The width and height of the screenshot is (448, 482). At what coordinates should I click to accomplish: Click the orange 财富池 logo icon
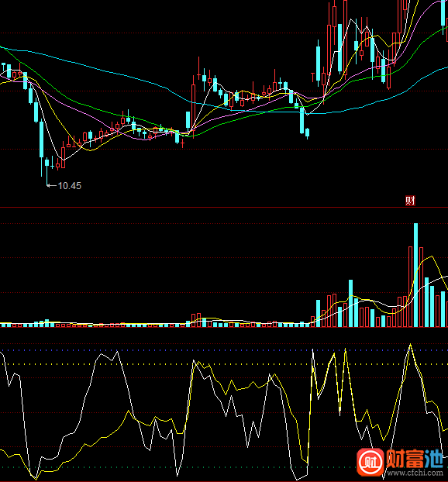pyautogui.click(x=370, y=462)
